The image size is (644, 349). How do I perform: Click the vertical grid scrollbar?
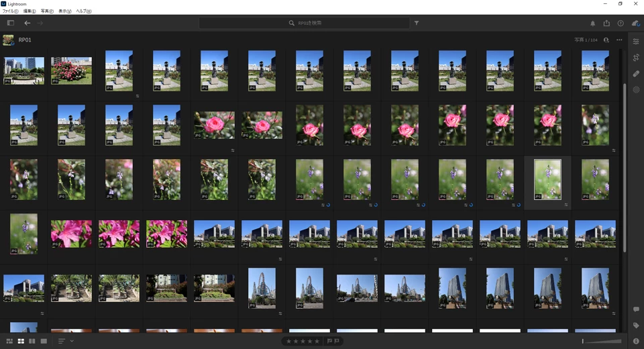[x=625, y=168]
